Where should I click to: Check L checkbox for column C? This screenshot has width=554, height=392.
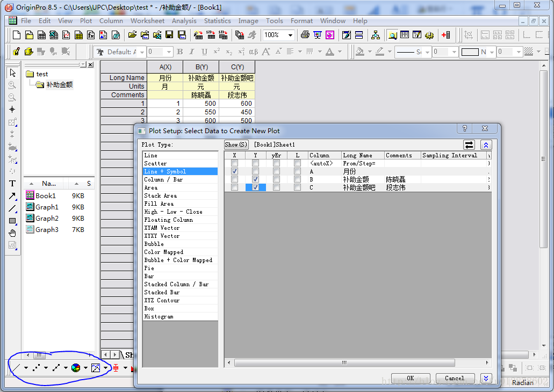point(298,187)
